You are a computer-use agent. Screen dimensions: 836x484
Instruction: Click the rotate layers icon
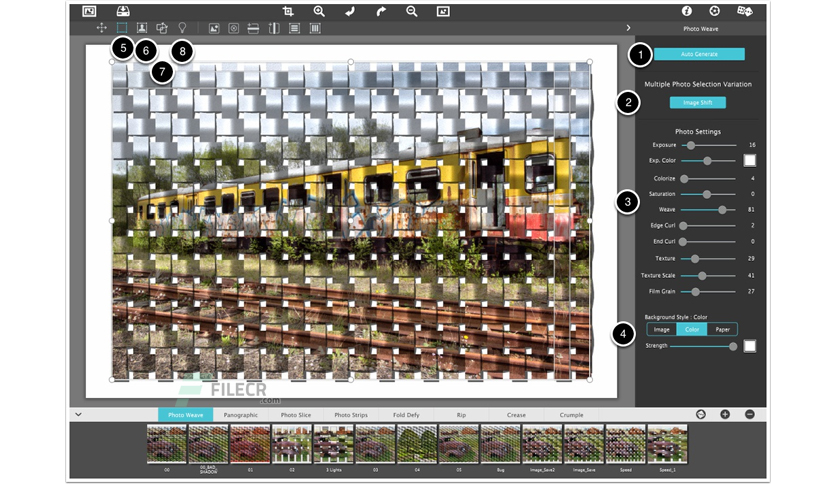[x=162, y=28]
